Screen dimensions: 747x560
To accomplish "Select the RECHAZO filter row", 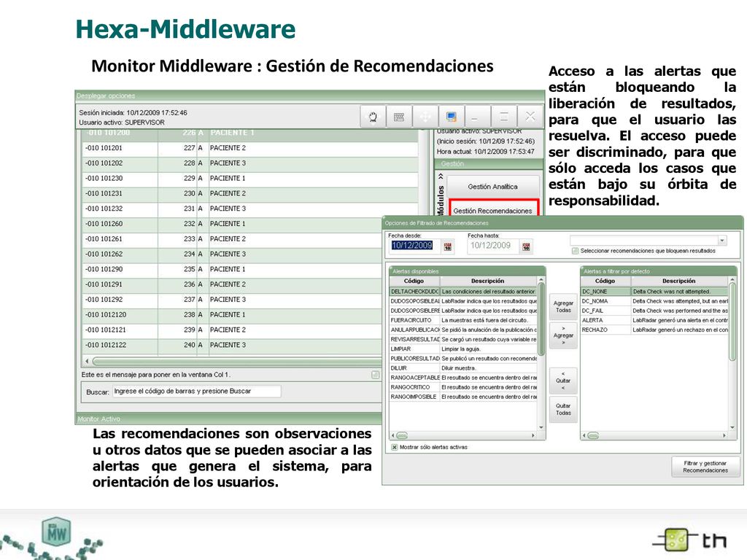I will (x=654, y=330).
